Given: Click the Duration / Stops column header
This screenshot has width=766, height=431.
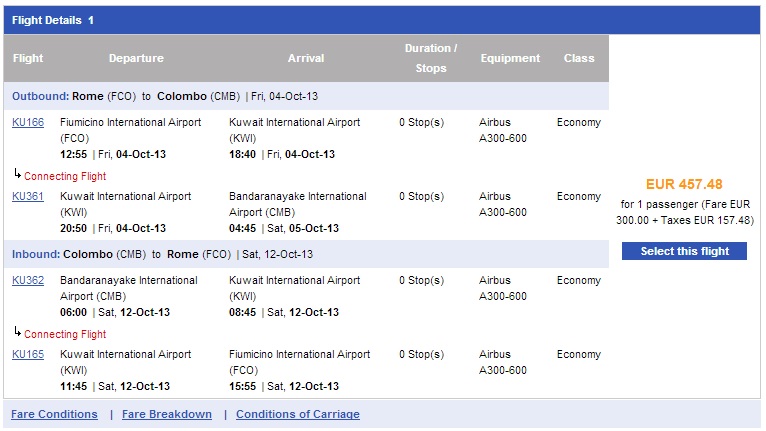Looking at the screenshot, I should pyautogui.click(x=431, y=58).
